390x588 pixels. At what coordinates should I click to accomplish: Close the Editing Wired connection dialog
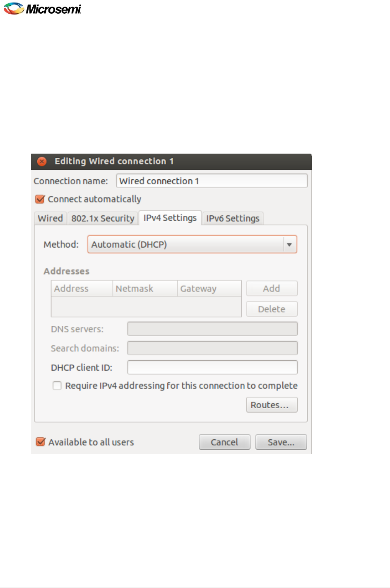pyautogui.click(x=42, y=161)
